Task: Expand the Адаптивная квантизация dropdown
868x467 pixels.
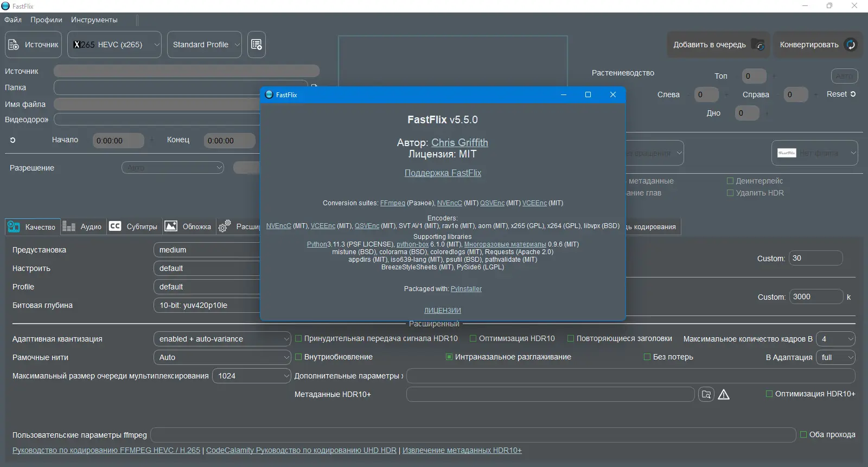Action: pyautogui.click(x=222, y=339)
